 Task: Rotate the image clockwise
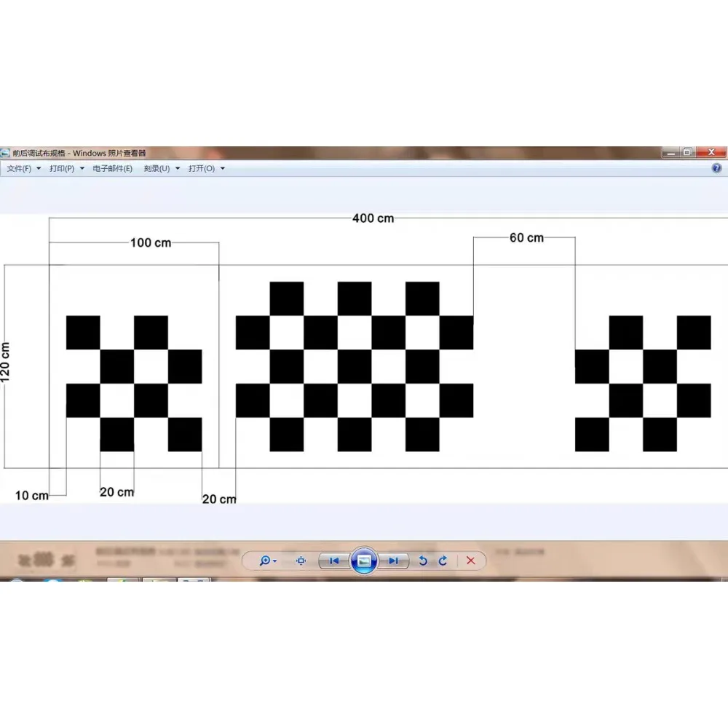443,561
